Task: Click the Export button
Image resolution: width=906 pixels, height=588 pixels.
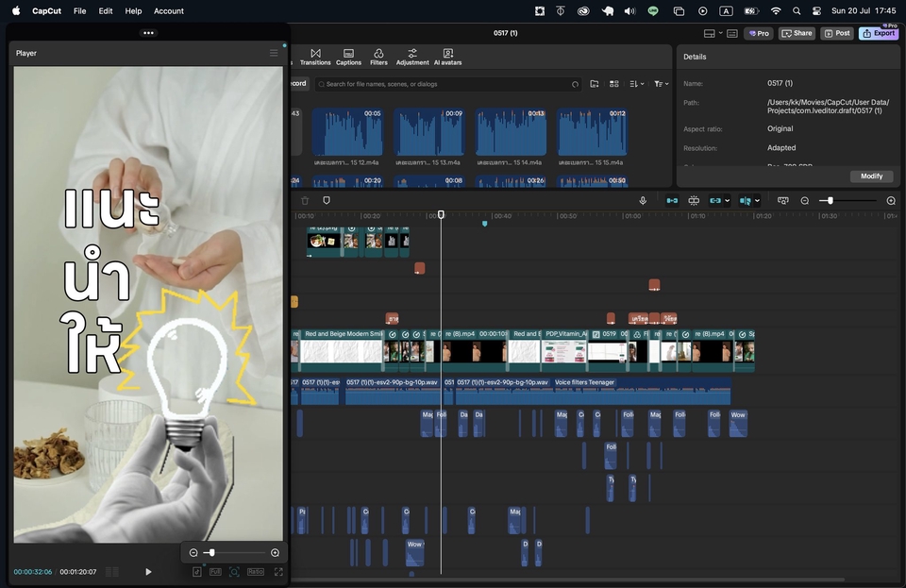Action: tap(879, 33)
